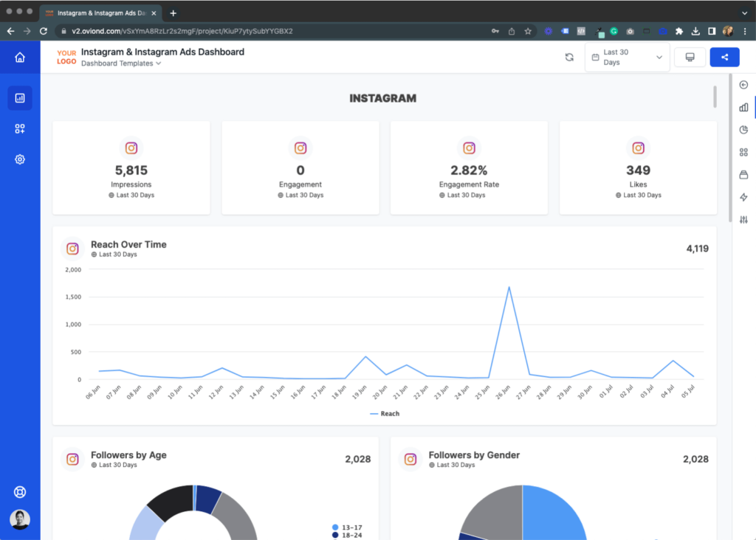Click the presentation monitor button
This screenshot has height=540, width=756.
(x=690, y=58)
